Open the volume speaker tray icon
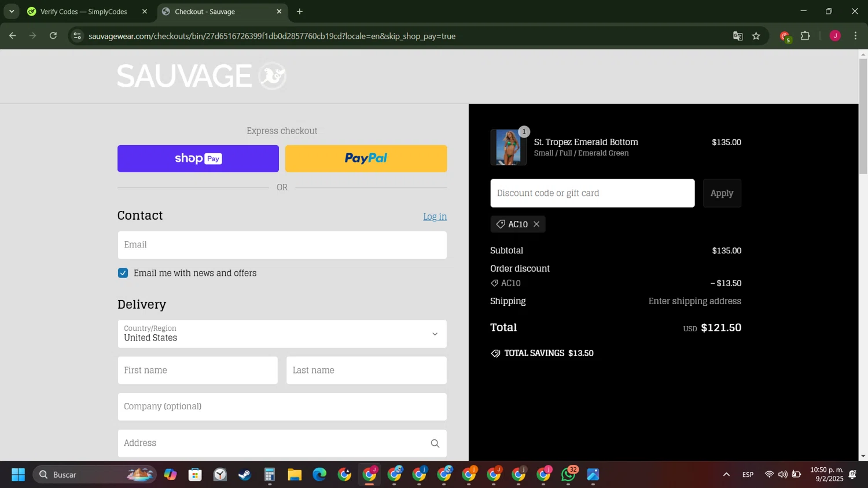This screenshot has width=868, height=488. coord(783,475)
